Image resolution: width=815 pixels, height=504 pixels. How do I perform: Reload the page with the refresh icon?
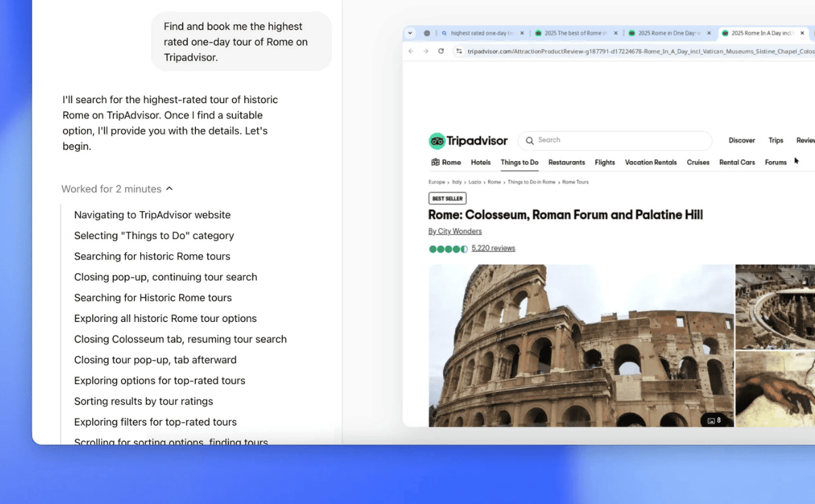441,51
